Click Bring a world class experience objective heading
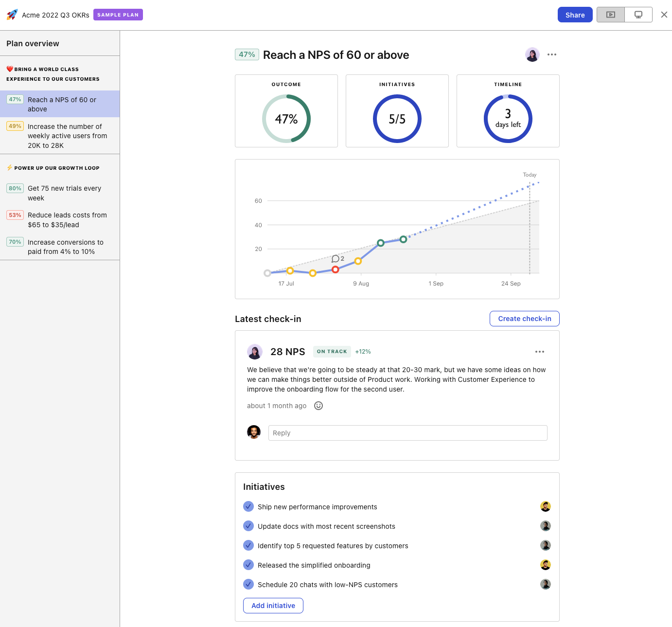This screenshot has height=627, width=672. point(53,74)
